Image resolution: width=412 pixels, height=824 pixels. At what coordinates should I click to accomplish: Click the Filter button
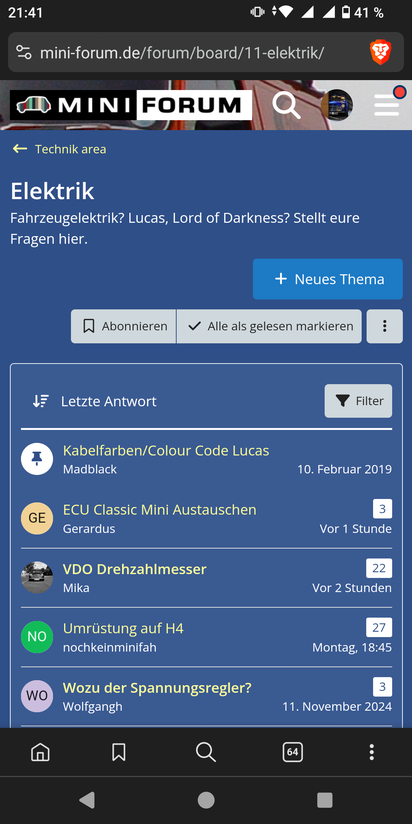358,401
